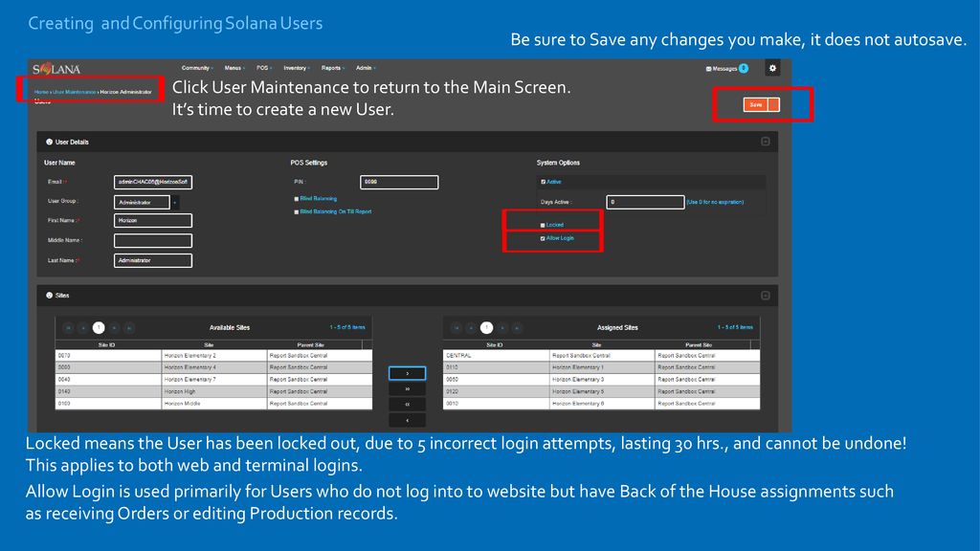
Task: Open the Messages envelope in header
Action: coord(709,69)
